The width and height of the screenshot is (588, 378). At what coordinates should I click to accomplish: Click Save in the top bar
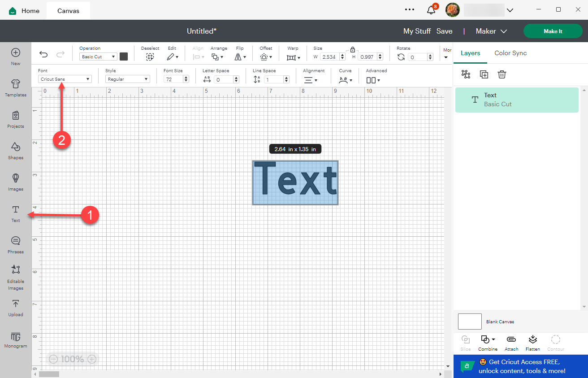click(444, 31)
